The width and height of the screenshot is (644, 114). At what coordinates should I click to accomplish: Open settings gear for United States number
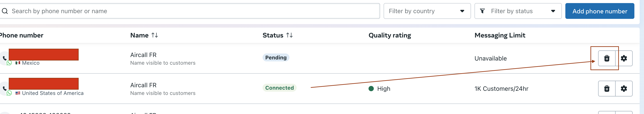[x=624, y=88]
